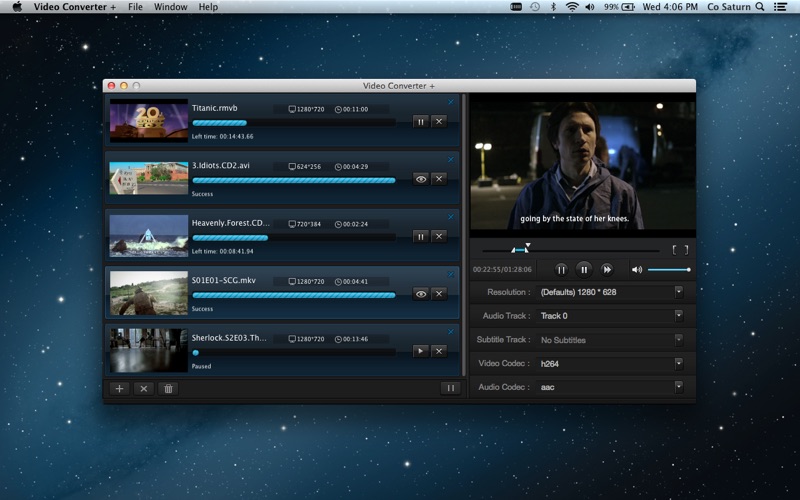Dismiss Sherlock.S2E03 with its small blue corner X

[x=451, y=332]
